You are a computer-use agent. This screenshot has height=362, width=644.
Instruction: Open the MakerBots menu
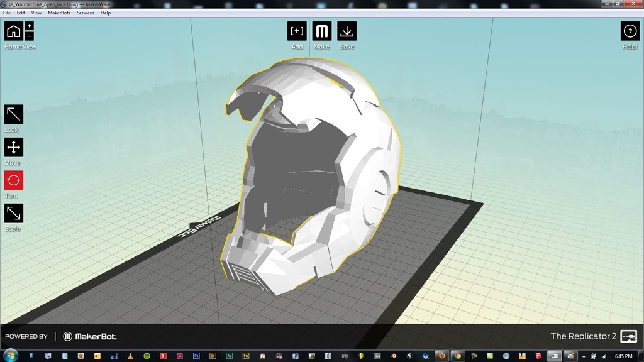[x=59, y=13]
